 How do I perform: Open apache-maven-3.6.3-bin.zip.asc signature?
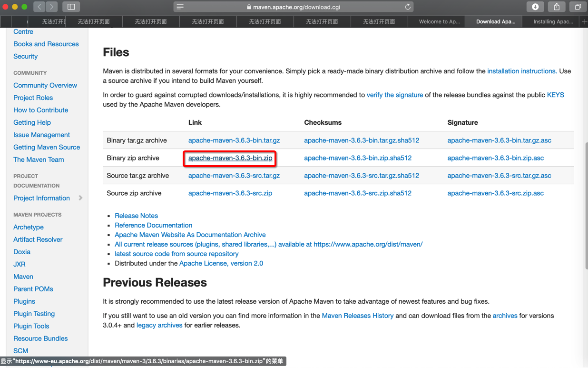pos(496,158)
